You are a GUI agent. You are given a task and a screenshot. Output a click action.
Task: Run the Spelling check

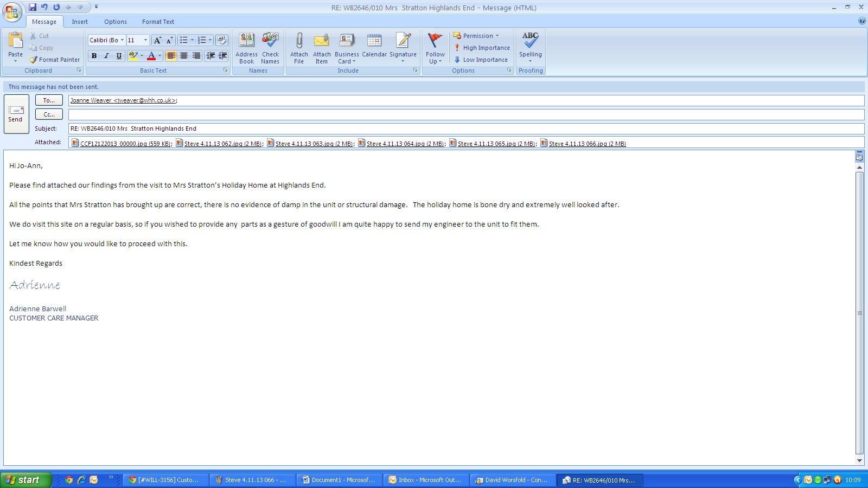click(x=531, y=48)
